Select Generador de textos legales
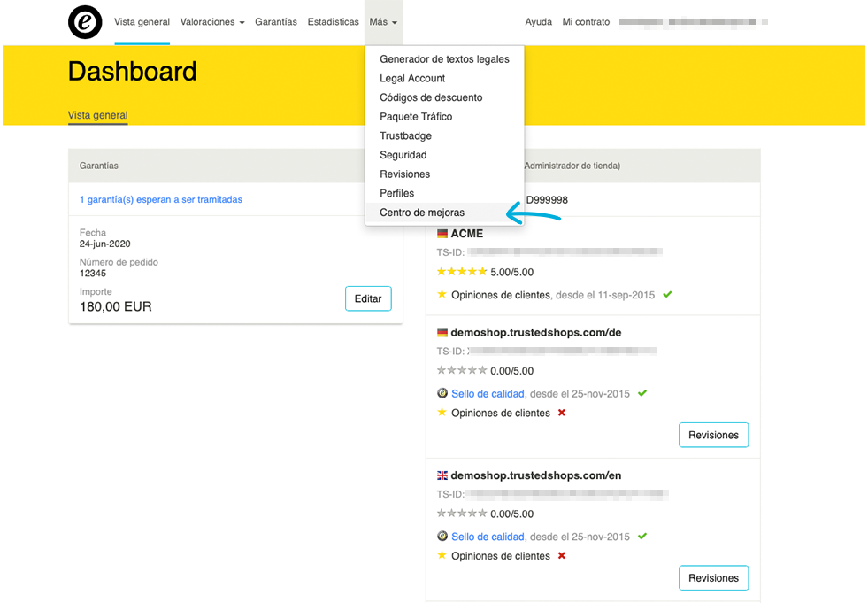Viewport: 868px width, 603px height. tap(444, 59)
